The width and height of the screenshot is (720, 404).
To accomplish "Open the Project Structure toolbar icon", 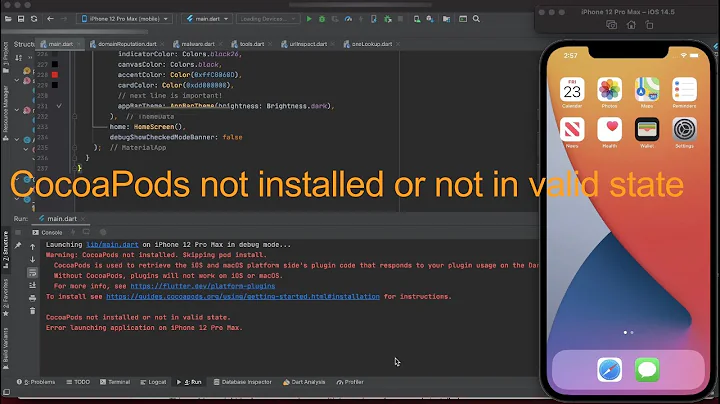I will [446, 19].
